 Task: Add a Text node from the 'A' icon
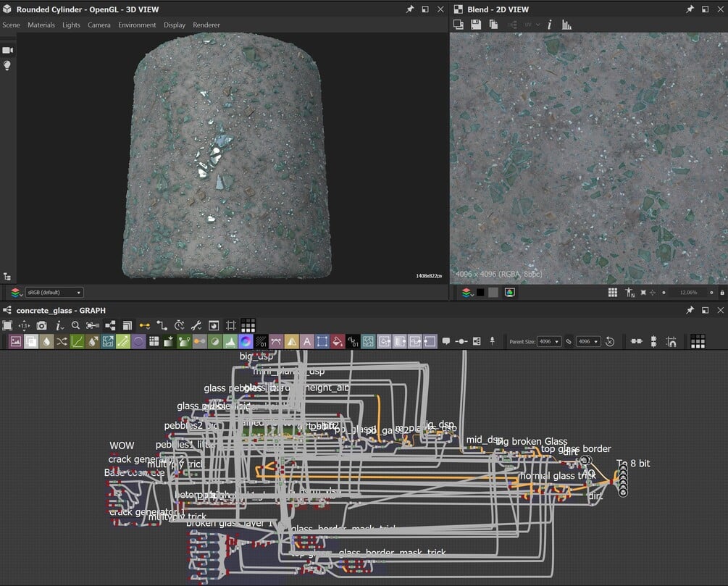click(x=306, y=341)
